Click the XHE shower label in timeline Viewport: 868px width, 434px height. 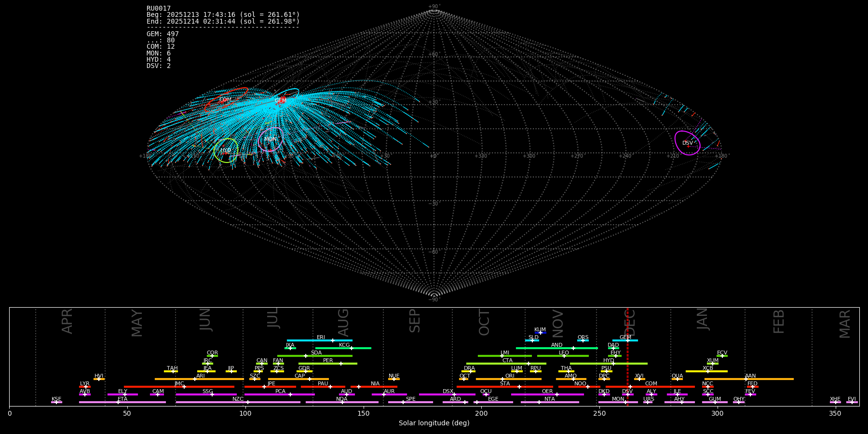(x=835, y=399)
